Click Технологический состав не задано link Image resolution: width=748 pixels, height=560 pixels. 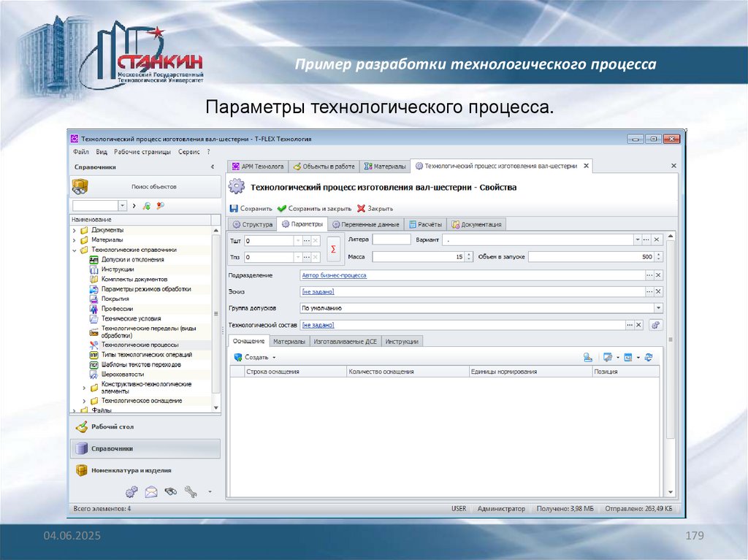pos(318,325)
